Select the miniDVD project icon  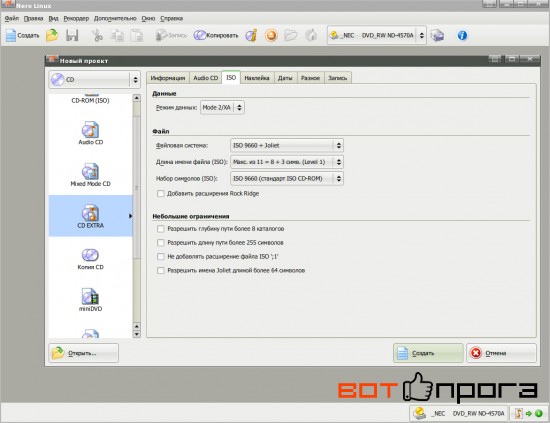pos(90,300)
